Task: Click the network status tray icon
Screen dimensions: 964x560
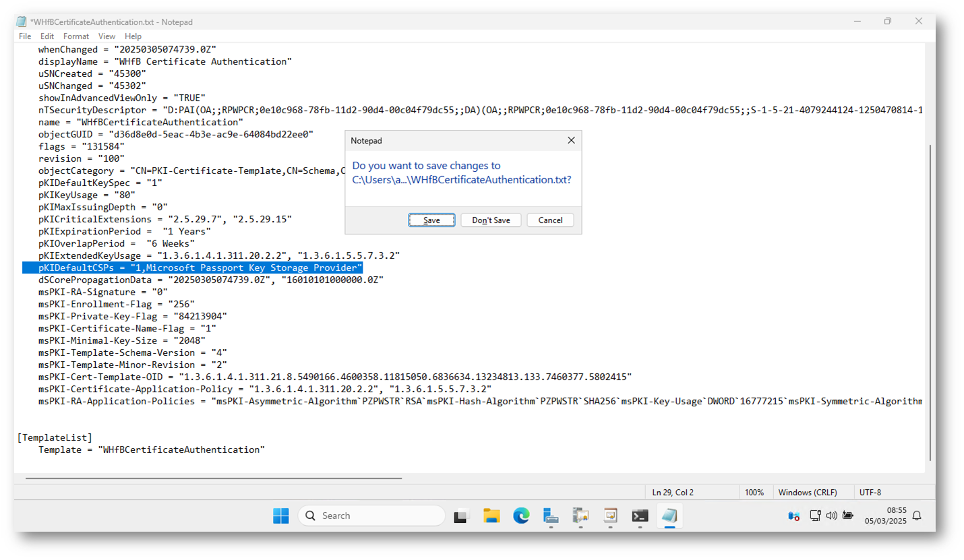Action: pos(815,516)
